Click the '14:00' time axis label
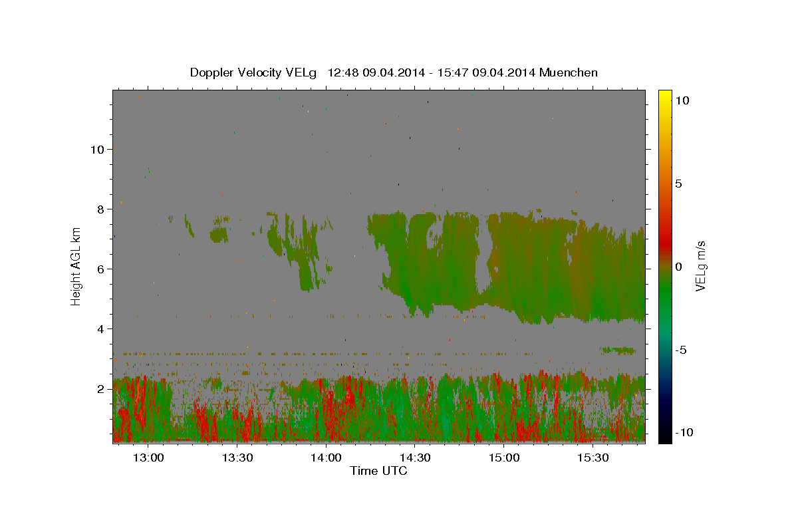Viewport: 798px width, 532px height. [327, 458]
